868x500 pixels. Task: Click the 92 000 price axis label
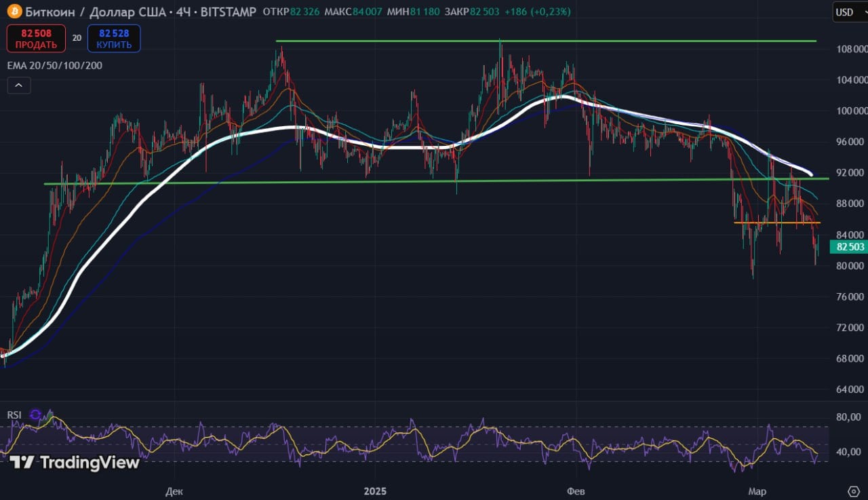pos(852,172)
